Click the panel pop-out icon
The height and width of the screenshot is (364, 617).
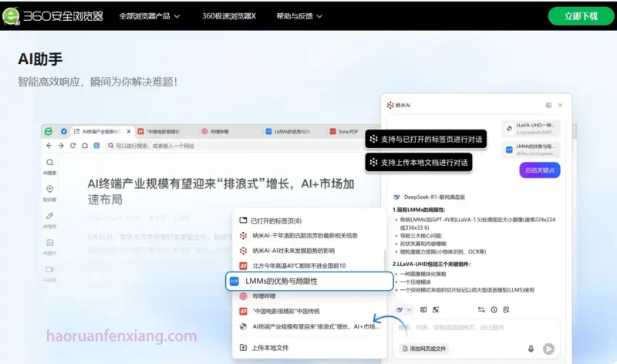(x=548, y=105)
